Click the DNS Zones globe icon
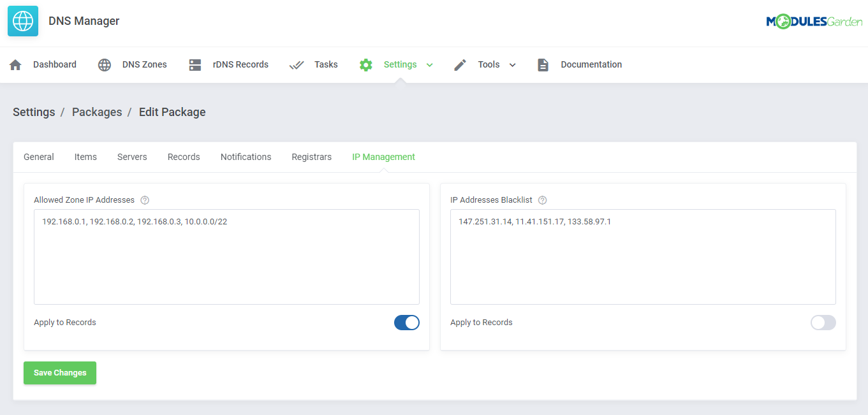868x415 pixels. [x=104, y=64]
